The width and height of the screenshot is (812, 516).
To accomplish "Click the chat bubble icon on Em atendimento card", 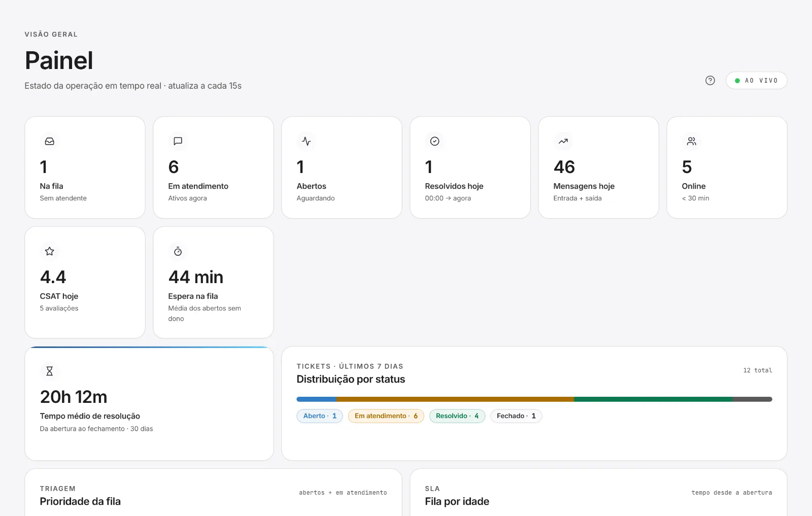I will tap(178, 141).
